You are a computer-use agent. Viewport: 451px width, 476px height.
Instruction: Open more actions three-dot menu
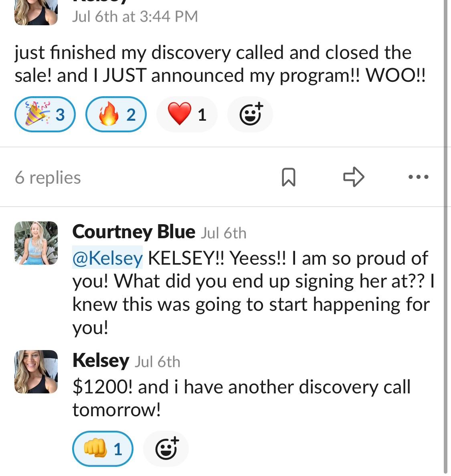tap(418, 177)
